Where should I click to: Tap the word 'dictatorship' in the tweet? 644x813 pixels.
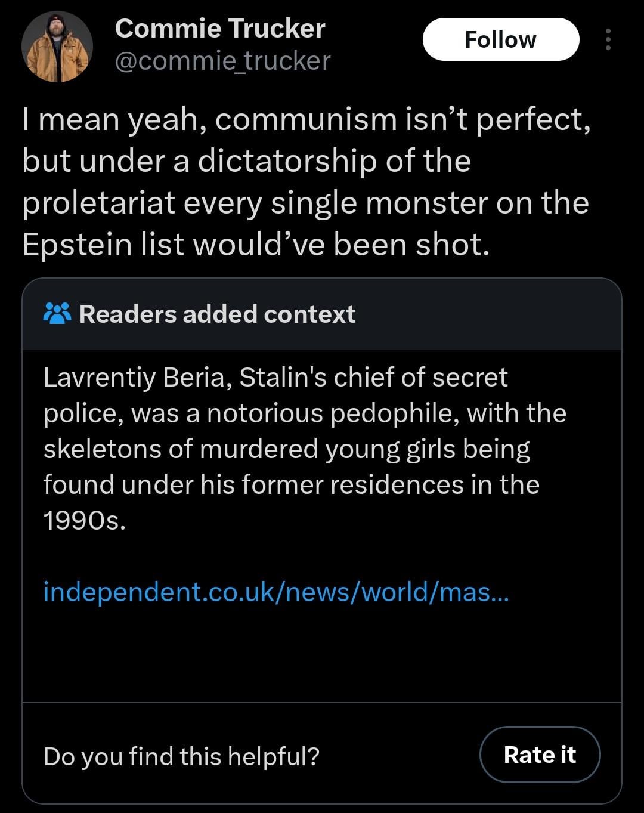[287, 161]
